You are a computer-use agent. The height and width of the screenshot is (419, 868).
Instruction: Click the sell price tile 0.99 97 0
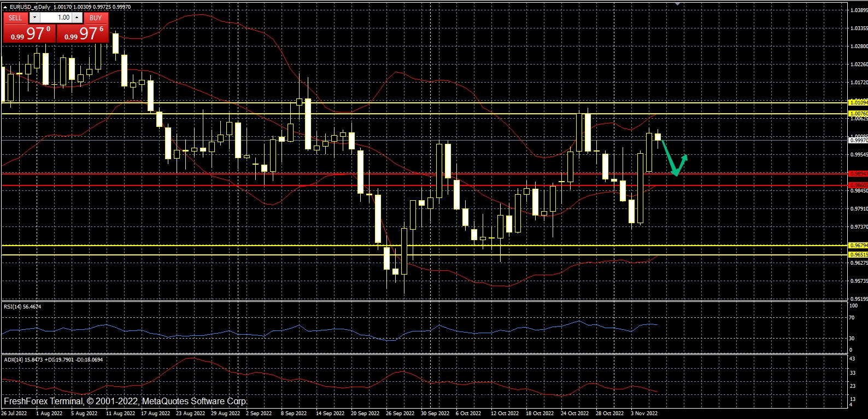(x=29, y=34)
